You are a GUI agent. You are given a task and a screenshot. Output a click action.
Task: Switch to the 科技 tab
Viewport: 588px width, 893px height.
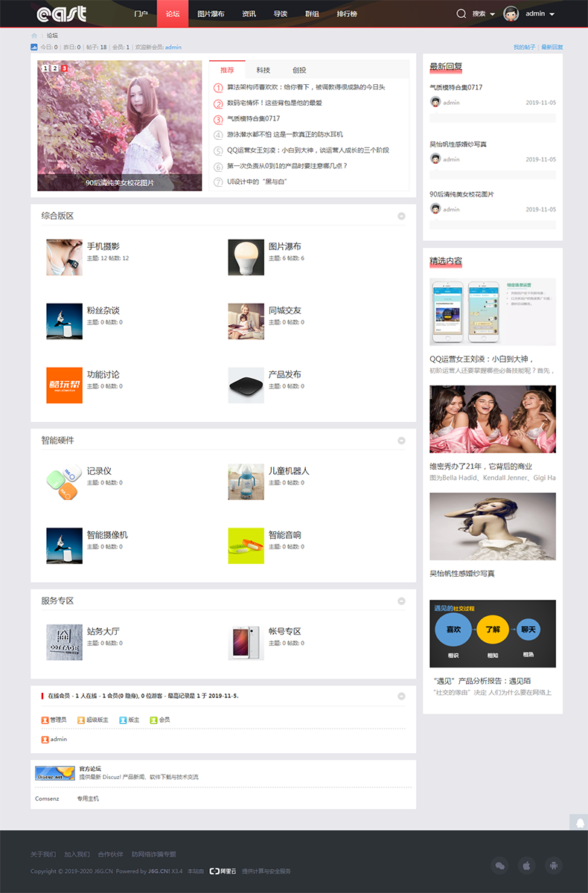pyautogui.click(x=263, y=70)
